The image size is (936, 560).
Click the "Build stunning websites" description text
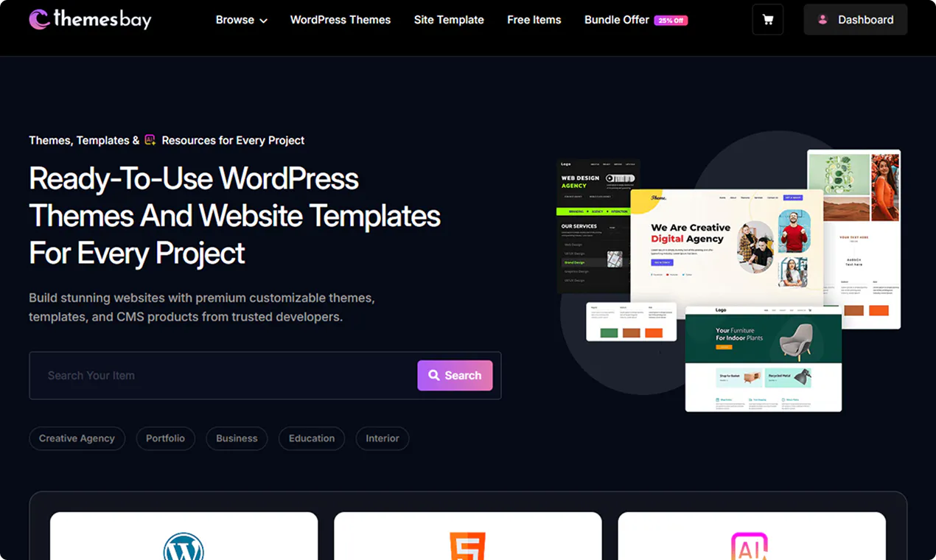point(202,307)
